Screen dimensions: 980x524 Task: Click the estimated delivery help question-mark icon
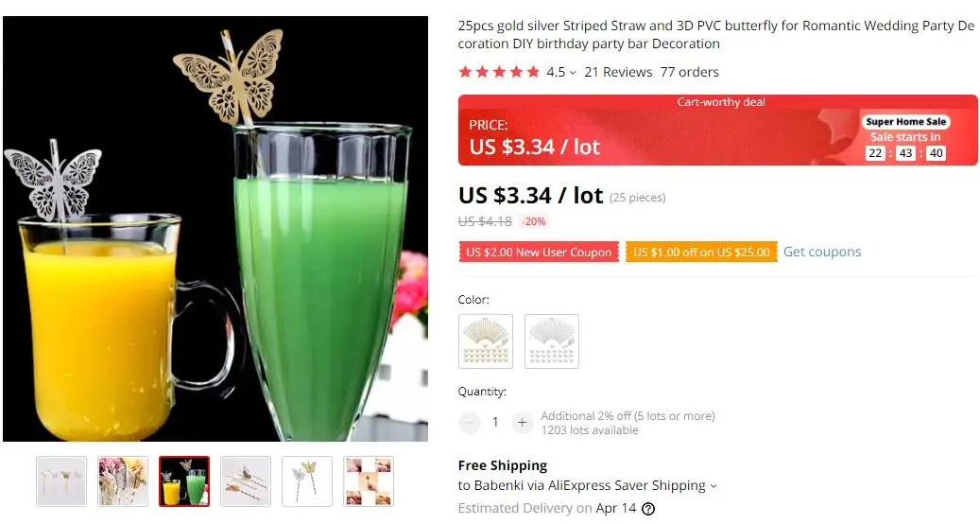coord(648,508)
